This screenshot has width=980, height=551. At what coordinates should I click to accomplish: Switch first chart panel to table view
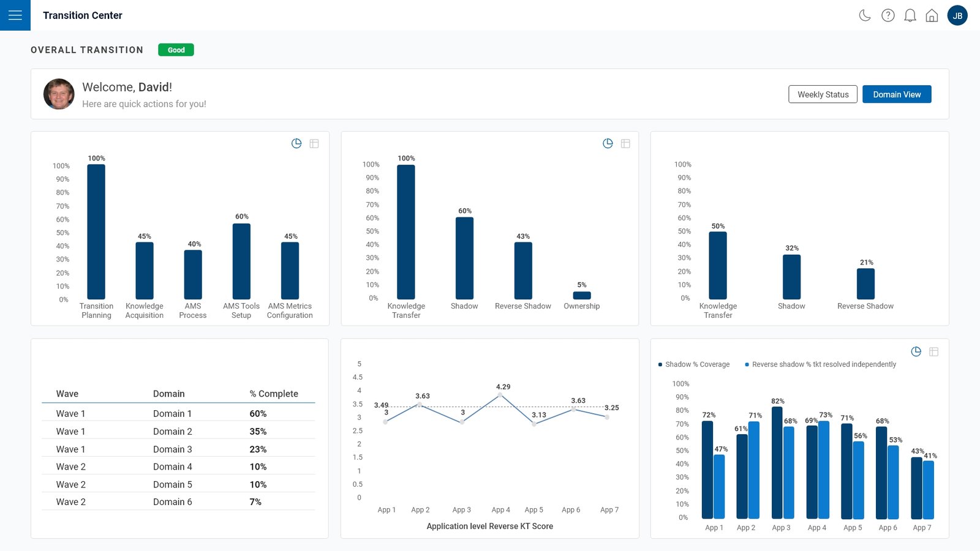click(314, 143)
